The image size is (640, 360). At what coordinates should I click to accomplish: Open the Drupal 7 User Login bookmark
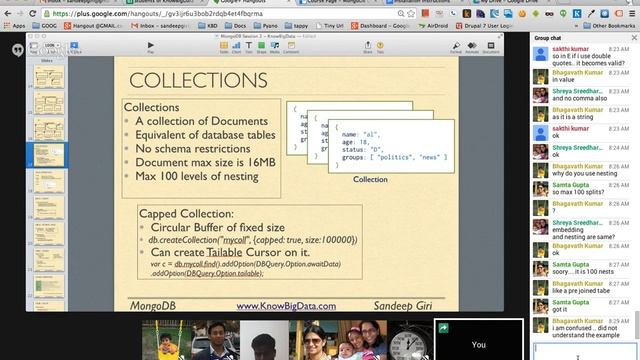point(484,26)
